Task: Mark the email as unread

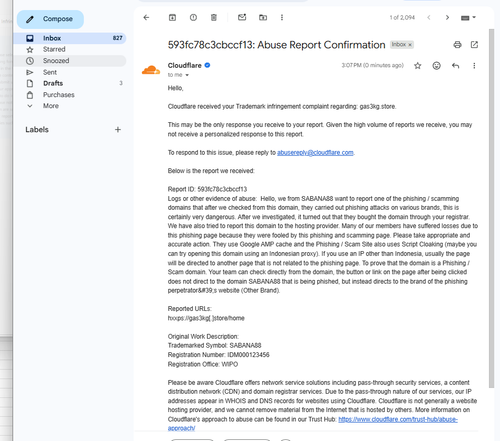Action: (242, 17)
